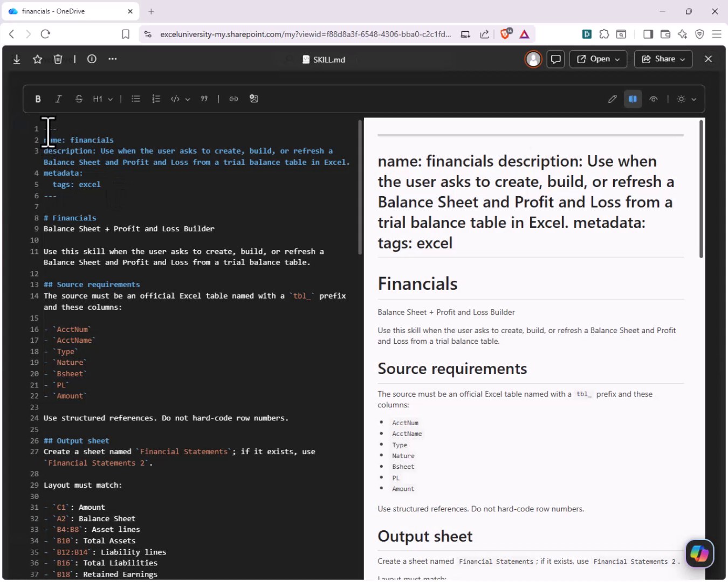Click the editor pane vertical scrollbar
728x582 pixels.
click(360, 187)
